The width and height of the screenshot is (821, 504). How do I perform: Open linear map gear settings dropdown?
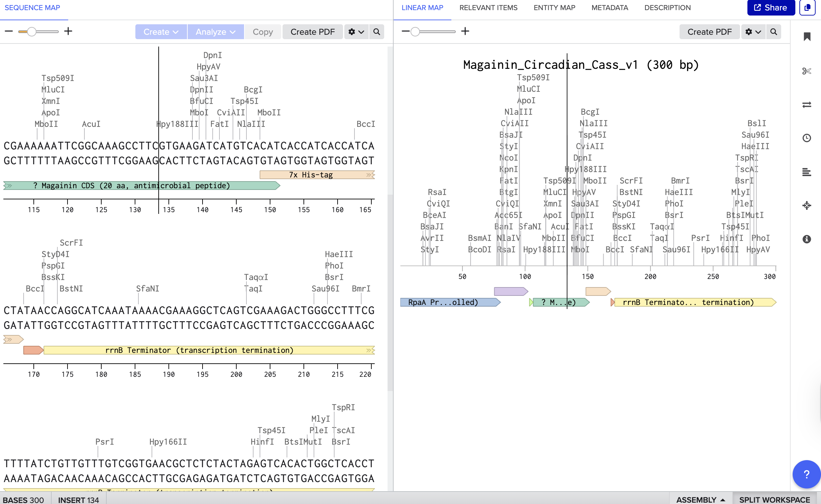point(753,32)
